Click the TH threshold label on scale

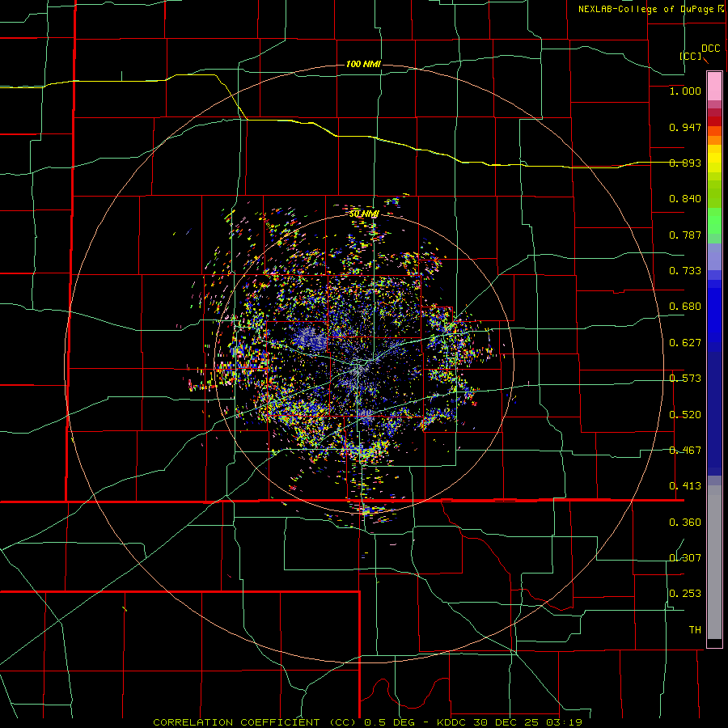point(695,630)
